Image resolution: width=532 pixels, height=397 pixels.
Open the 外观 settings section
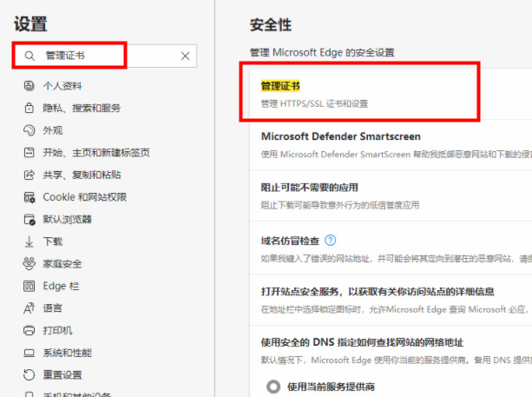pos(53,130)
